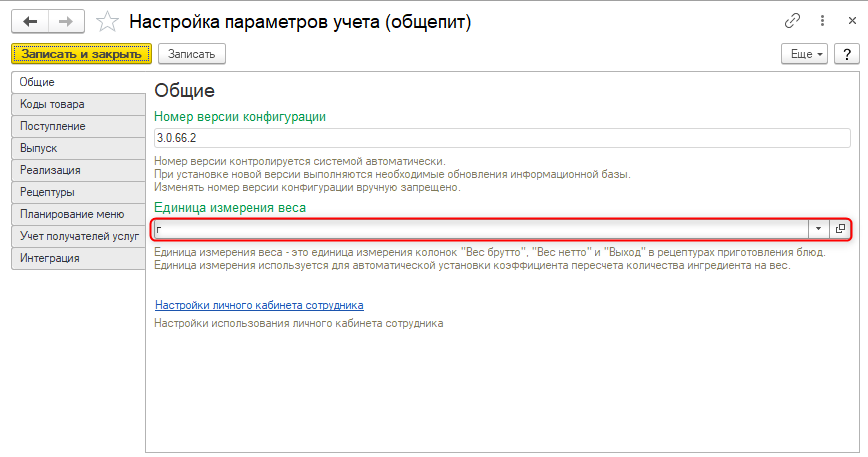Add this form to favorites with star
The height and width of the screenshot is (457, 868).
[x=110, y=21]
